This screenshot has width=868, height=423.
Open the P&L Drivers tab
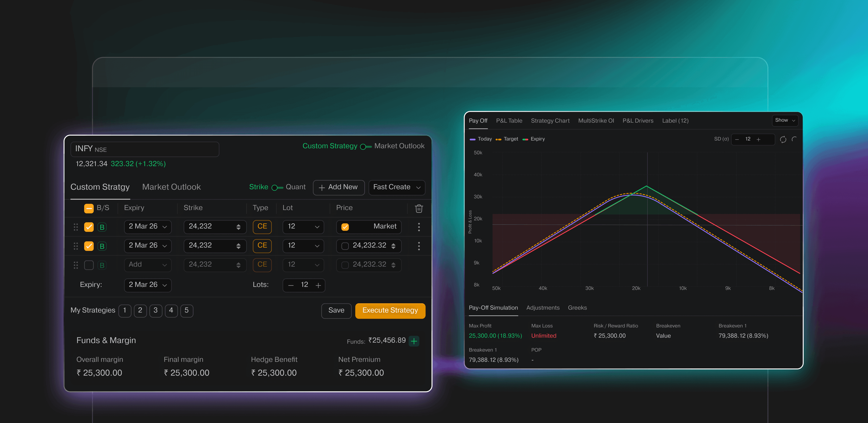(x=637, y=120)
